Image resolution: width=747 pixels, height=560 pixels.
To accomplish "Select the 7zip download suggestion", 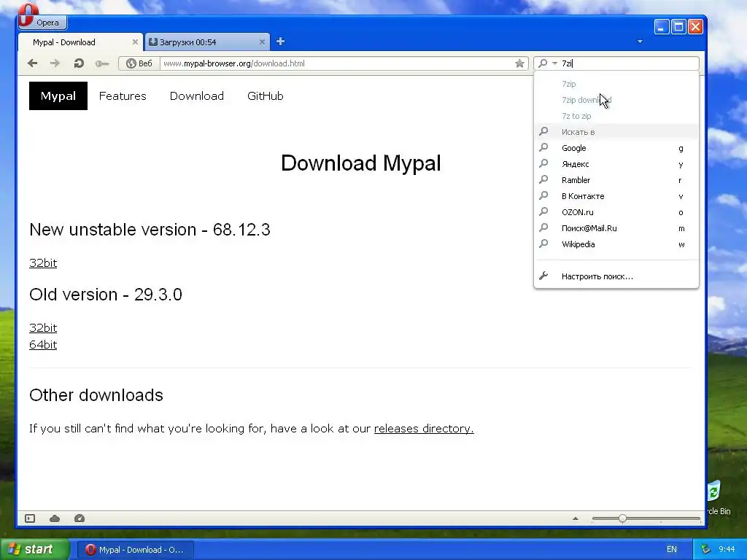I will tap(616, 100).
